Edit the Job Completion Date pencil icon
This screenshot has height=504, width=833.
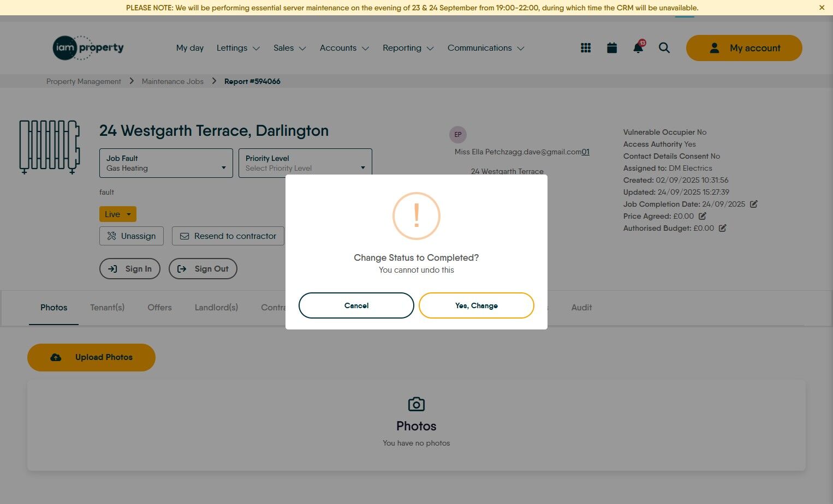754,204
